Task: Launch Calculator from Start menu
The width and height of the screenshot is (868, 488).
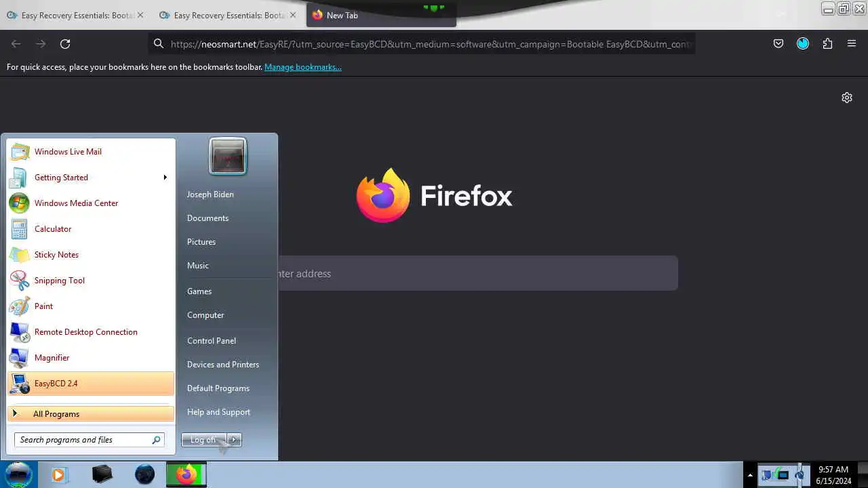Action: pyautogui.click(x=91, y=229)
